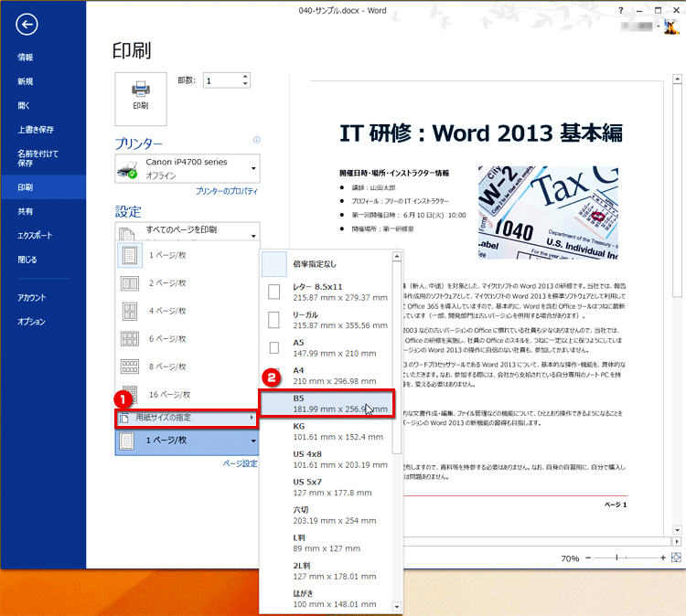686x616 pixels.
Task: Click preview horizontal scrollbar right arrow
Action: (x=677, y=542)
